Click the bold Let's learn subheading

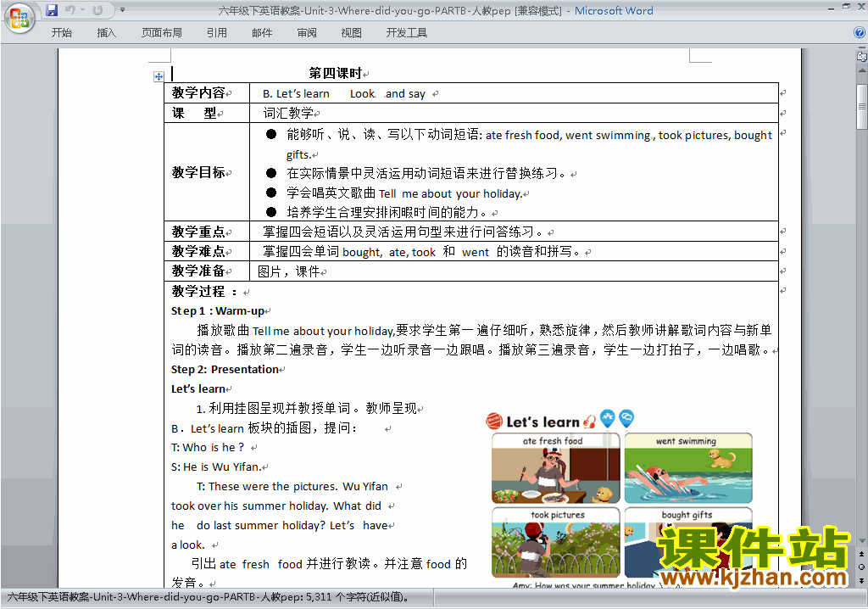click(x=198, y=389)
